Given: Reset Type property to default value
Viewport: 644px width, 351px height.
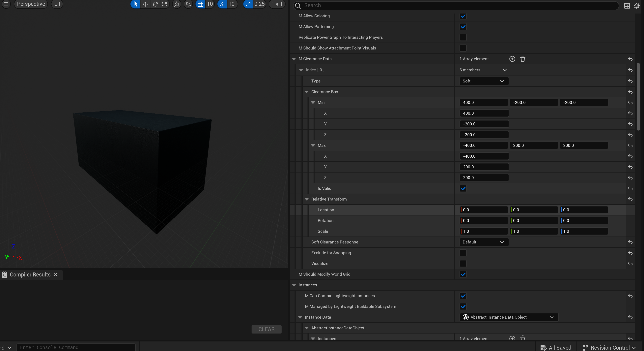Looking at the screenshot, I should (x=630, y=81).
